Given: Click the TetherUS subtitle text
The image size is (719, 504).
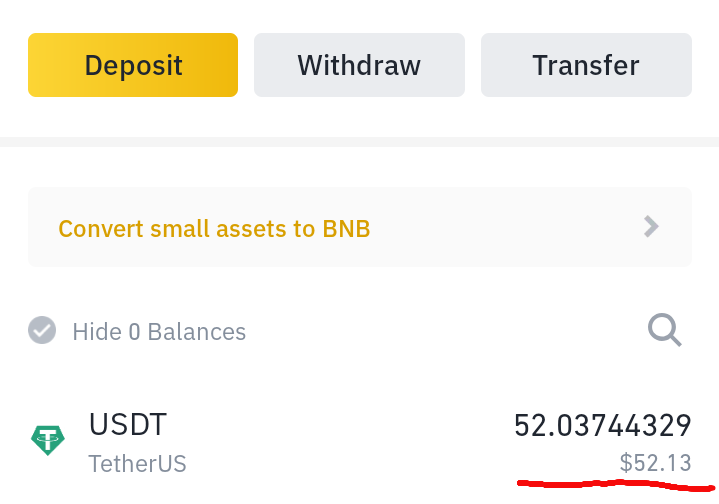Looking at the screenshot, I should tap(137, 464).
